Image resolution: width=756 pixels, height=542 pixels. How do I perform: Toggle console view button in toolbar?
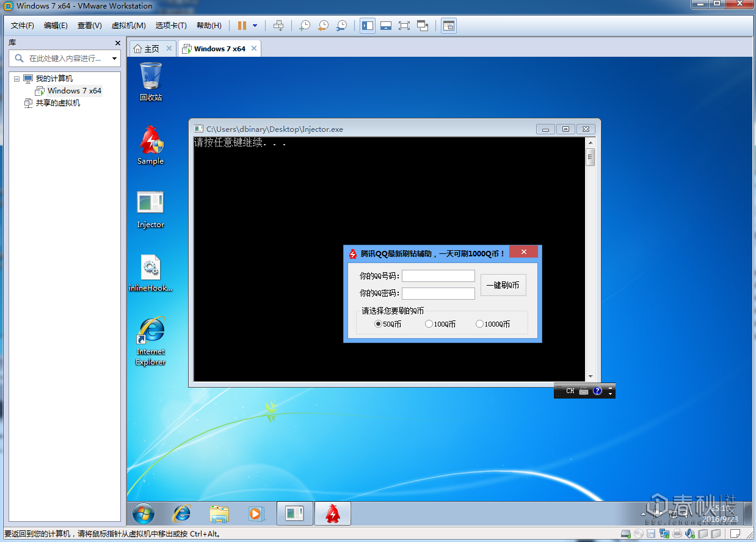tap(449, 26)
